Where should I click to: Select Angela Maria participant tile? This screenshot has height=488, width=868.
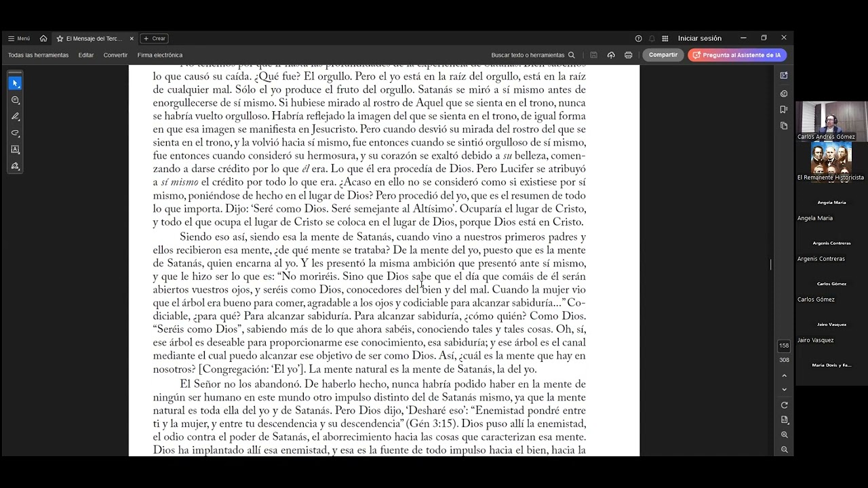point(831,203)
